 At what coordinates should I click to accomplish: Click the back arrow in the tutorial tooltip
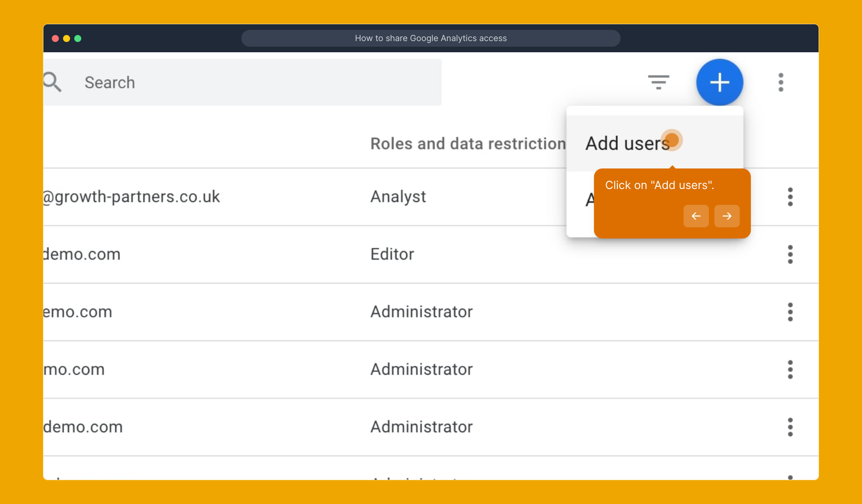pyautogui.click(x=696, y=216)
